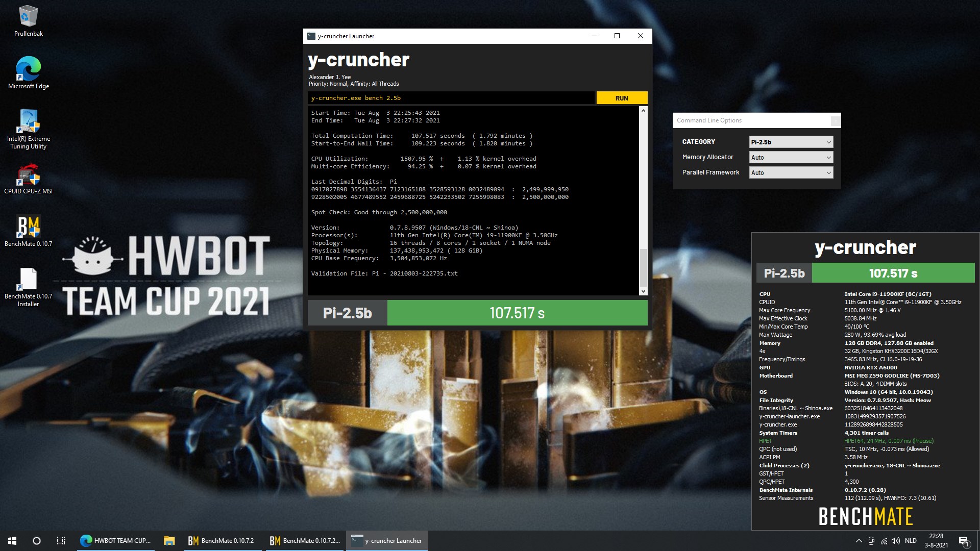Click the green 107.517 s result bar in the launcher
The height and width of the screenshot is (551, 980).
[x=517, y=313]
